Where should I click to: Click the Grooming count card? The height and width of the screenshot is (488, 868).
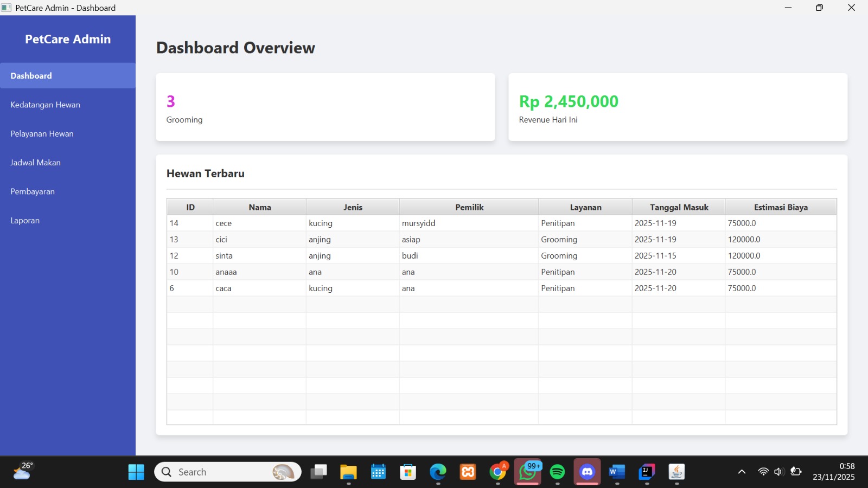tap(325, 107)
